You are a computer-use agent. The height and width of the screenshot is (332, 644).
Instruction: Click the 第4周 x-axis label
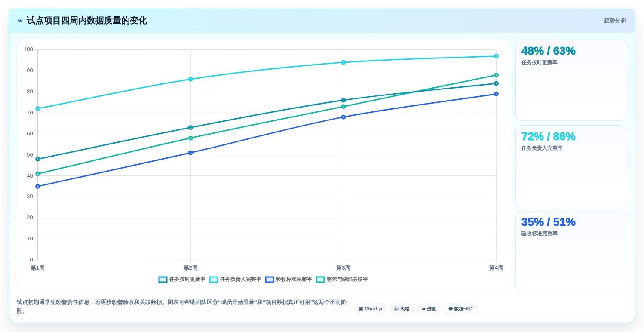(496, 268)
